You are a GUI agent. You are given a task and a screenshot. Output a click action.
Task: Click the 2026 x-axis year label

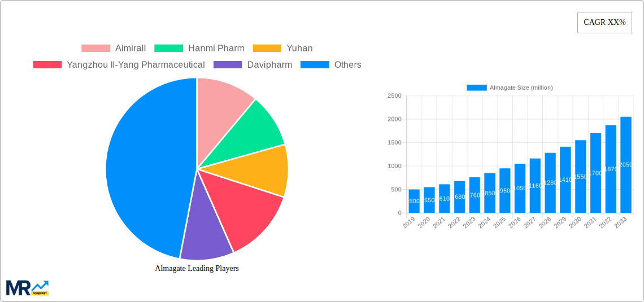coord(515,222)
